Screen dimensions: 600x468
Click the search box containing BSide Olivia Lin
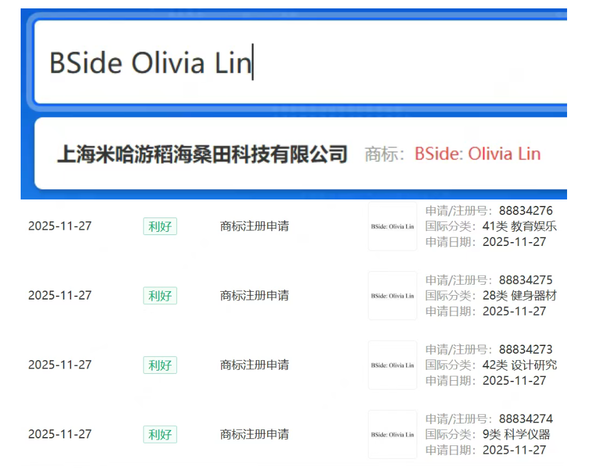[x=300, y=62]
